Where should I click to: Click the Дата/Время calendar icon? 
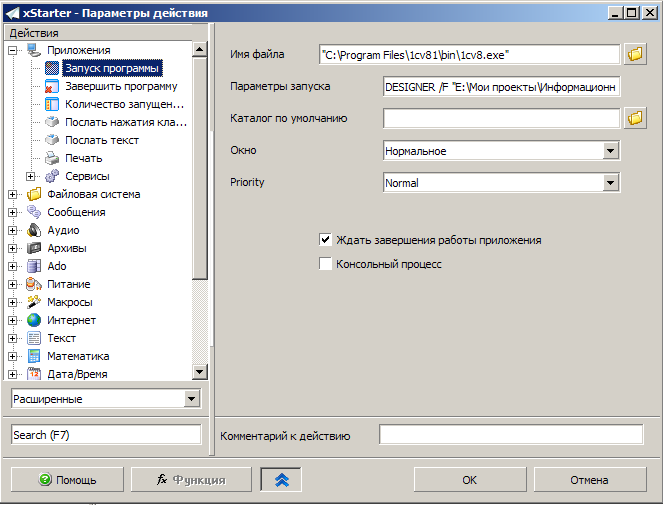pos(34,374)
